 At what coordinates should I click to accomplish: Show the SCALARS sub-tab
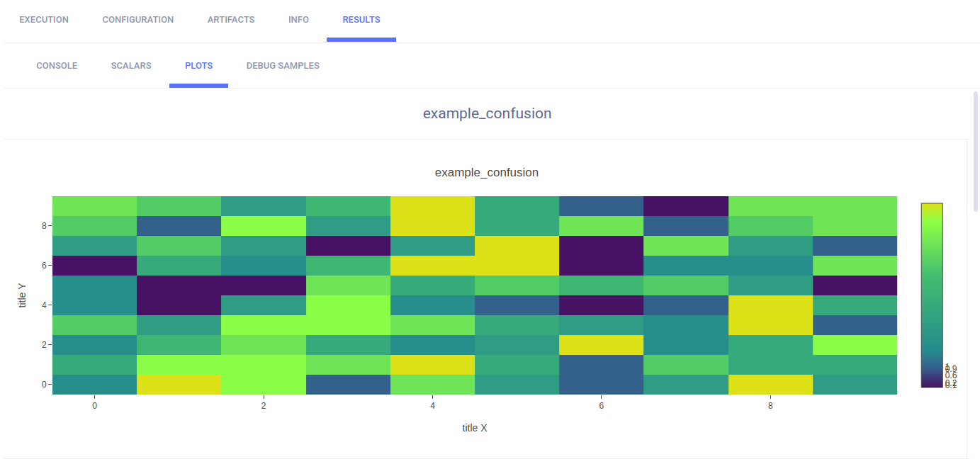click(131, 66)
